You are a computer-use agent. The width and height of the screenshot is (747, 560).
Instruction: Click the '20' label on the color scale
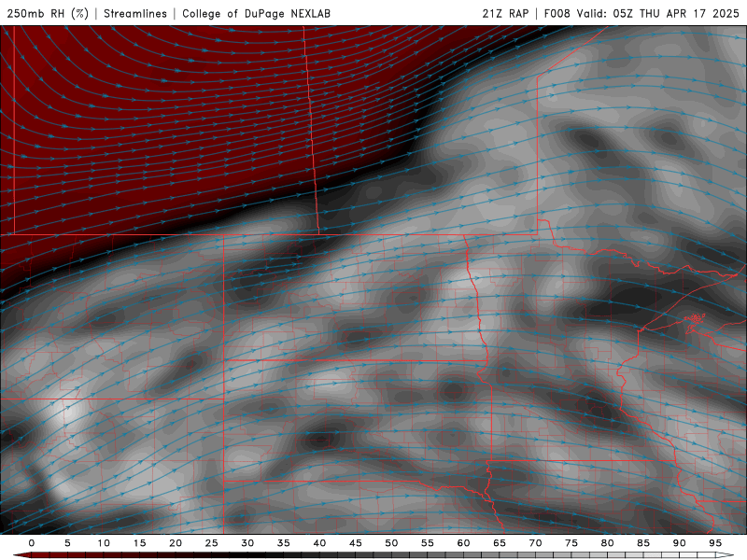click(x=176, y=543)
